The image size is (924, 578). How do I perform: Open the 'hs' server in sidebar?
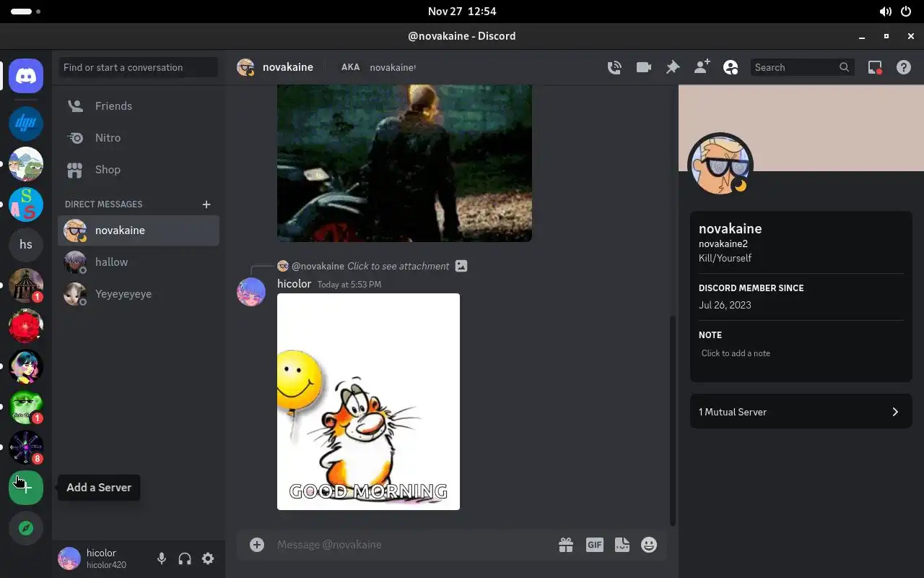point(26,245)
